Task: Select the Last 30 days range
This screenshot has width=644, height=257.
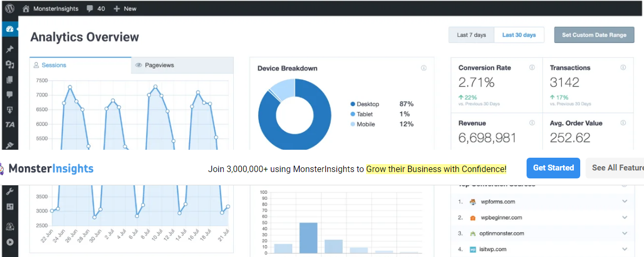Action: (x=519, y=35)
